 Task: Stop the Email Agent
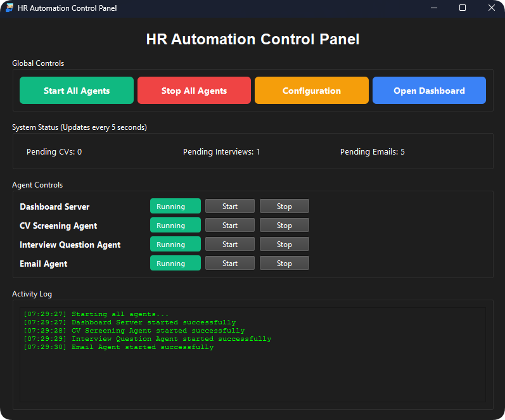click(x=284, y=264)
